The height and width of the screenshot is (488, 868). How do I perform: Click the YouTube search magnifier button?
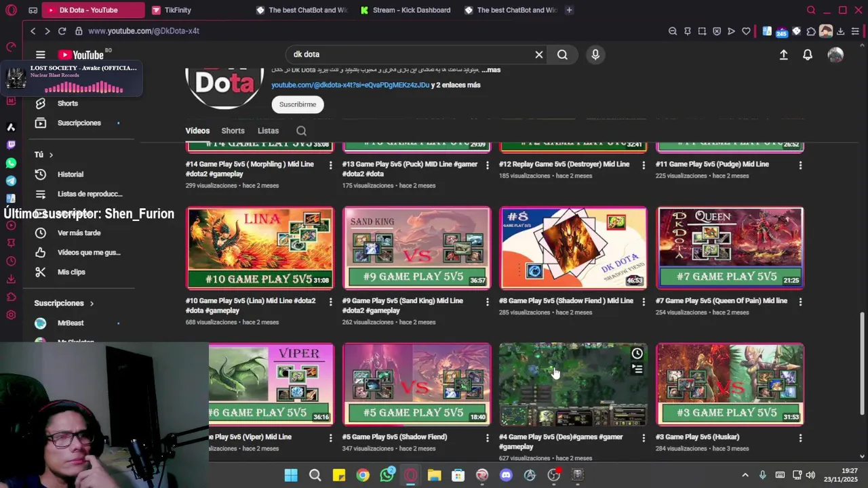pyautogui.click(x=562, y=54)
